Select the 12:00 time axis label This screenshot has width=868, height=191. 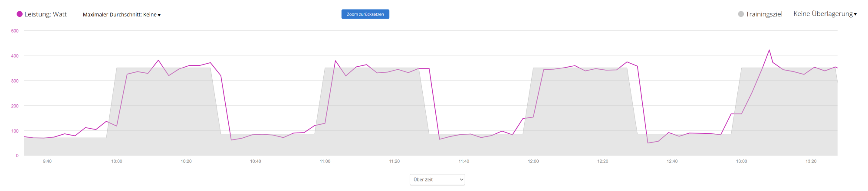(x=533, y=161)
